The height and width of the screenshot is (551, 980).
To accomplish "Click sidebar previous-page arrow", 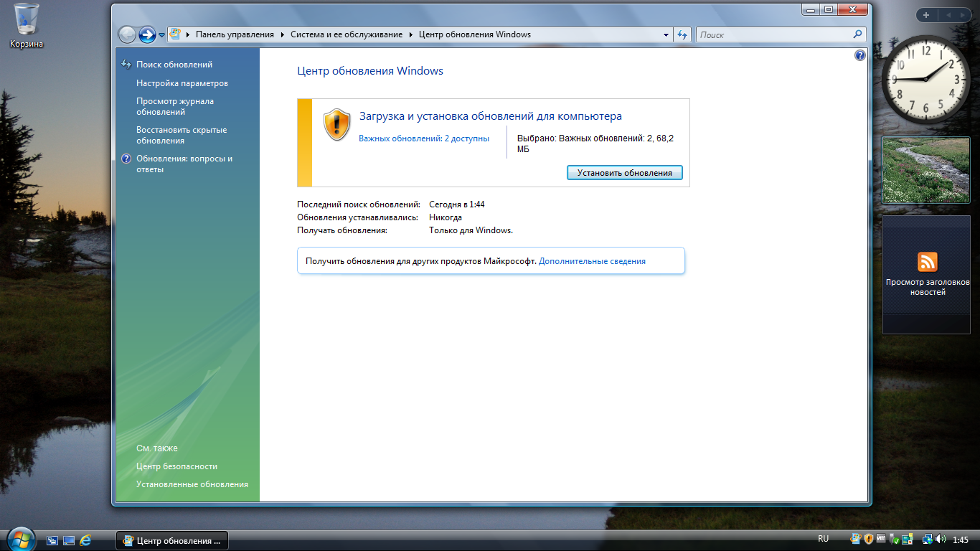I will coord(948,15).
